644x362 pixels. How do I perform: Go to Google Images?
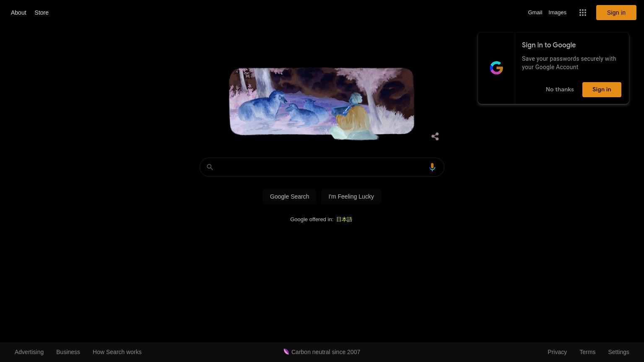[557, 13]
